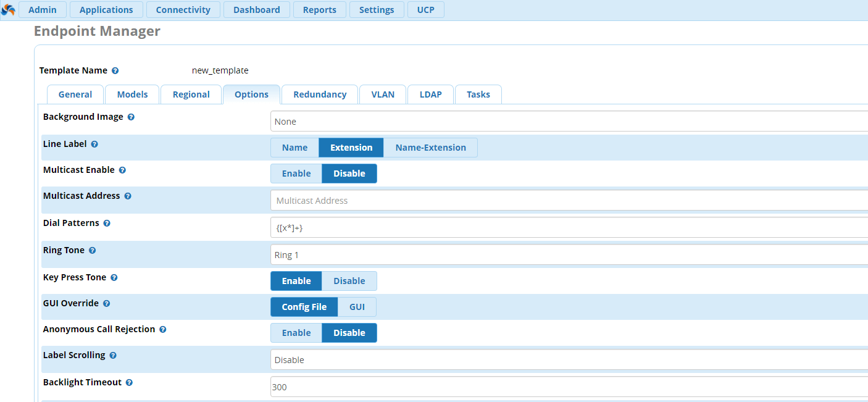Open the Connectivity menu
This screenshot has width=868, height=402.
coord(183,10)
